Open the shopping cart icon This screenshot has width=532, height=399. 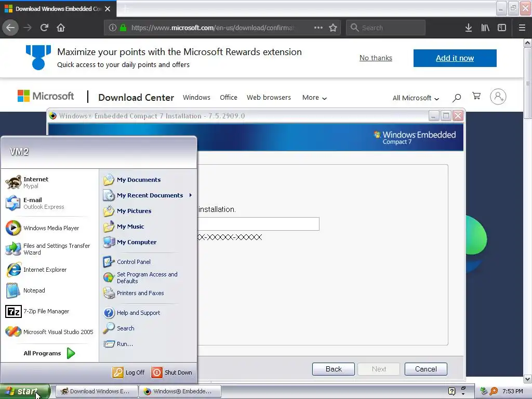click(x=476, y=96)
